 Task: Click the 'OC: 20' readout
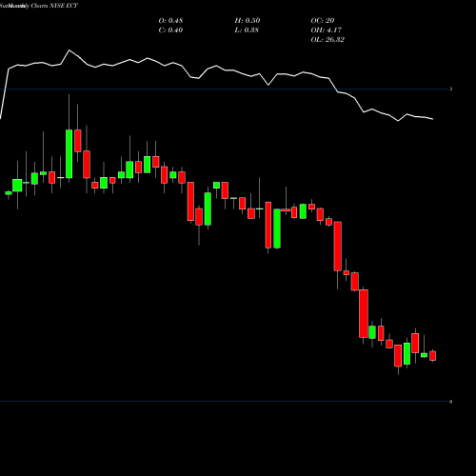323,21
